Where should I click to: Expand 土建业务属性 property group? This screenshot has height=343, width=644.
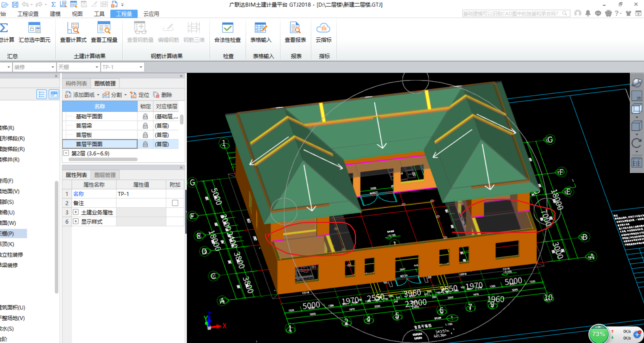click(x=75, y=212)
